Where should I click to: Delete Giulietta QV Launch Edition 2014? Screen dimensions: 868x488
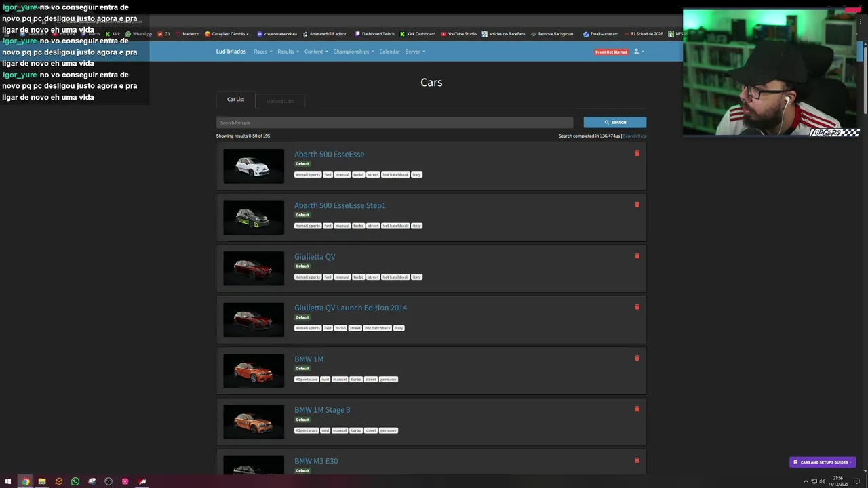(637, 307)
